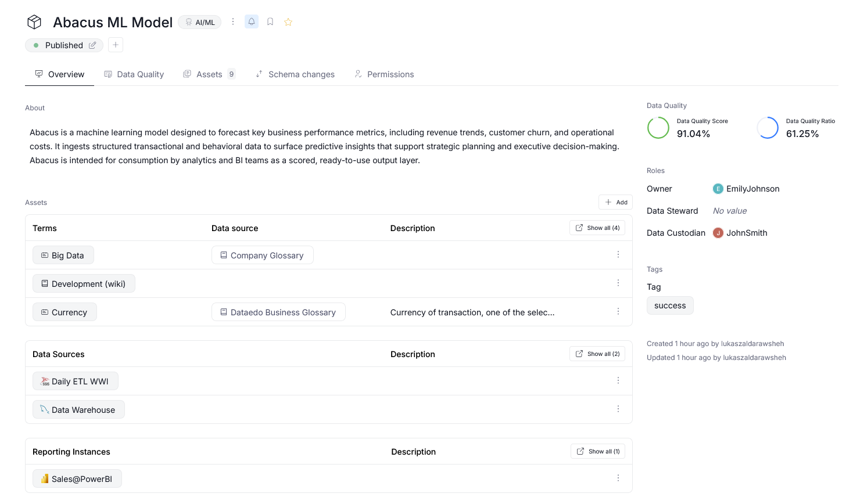Toggle the notification bell icon
853x504 pixels.
point(252,21)
